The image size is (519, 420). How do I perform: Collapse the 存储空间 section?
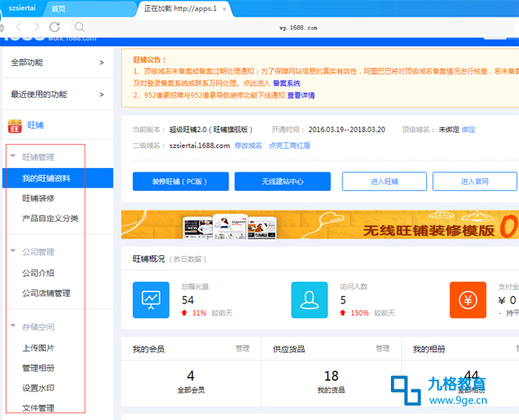[x=13, y=325]
